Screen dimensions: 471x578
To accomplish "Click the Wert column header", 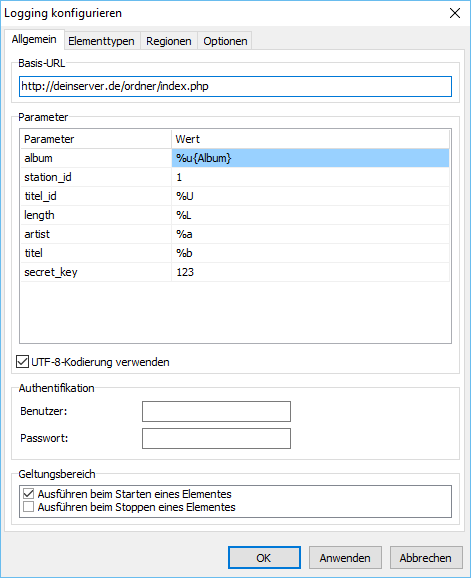I will (310, 139).
